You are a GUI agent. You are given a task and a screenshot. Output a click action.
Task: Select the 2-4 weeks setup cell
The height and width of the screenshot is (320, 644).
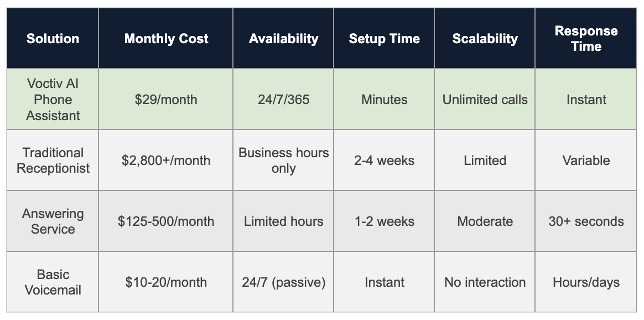pyautogui.click(x=384, y=161)
